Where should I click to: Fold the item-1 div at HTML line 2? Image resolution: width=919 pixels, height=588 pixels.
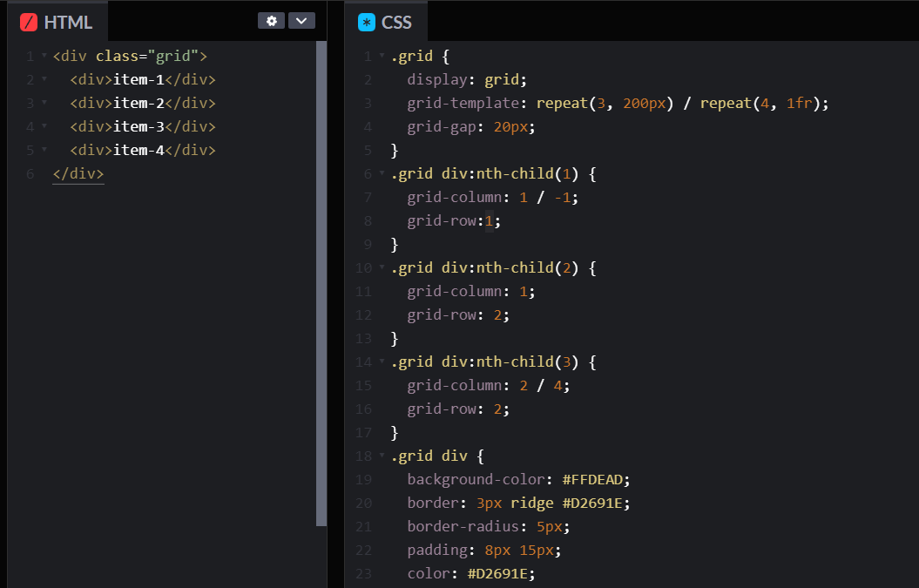point(44,80)
